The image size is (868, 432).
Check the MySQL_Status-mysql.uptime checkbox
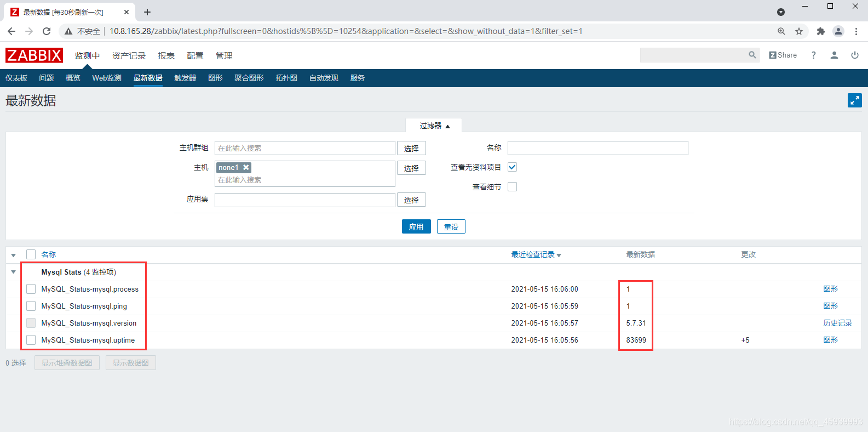31,340
